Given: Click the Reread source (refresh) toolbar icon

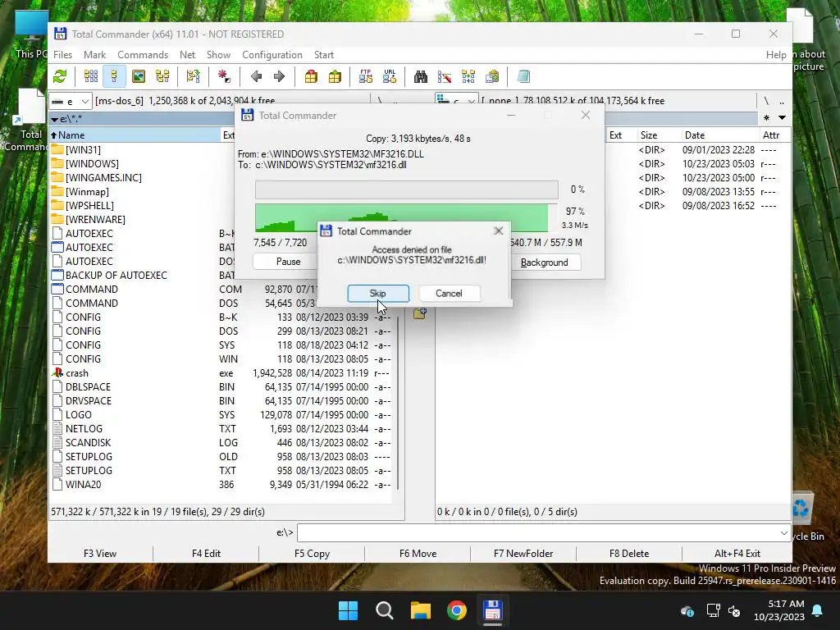Looking at the screenshot, I should point(60,76).
